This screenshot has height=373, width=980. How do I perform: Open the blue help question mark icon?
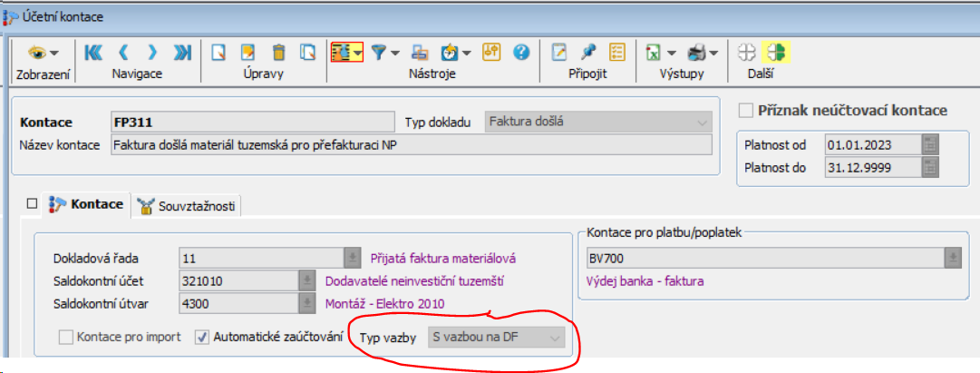click(520, 53)
